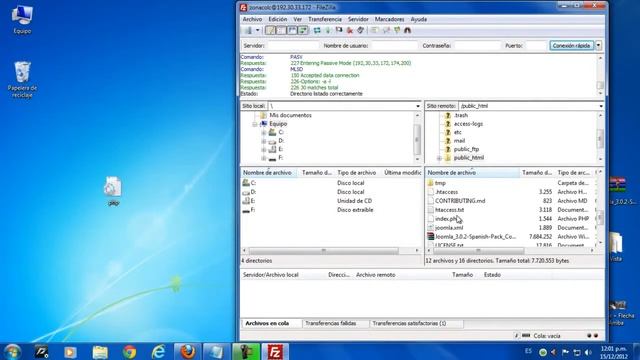
Task: Click the Puerto input field
Action: coord(536,46)
